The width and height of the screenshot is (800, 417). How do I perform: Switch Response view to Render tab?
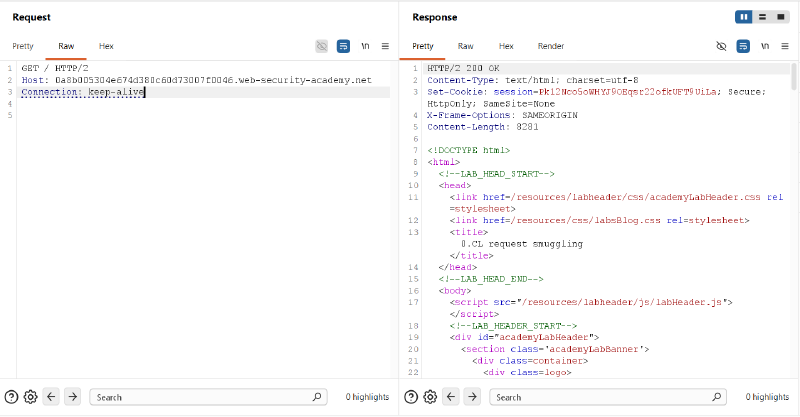pyautogui.click(x=551, y=46)
